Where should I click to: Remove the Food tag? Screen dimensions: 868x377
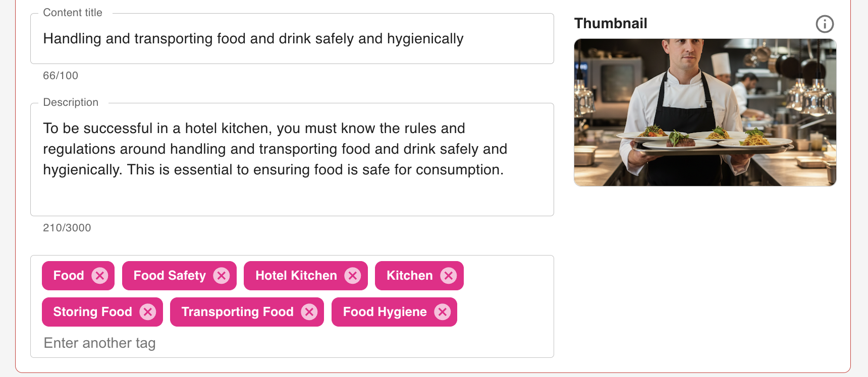point(100,276)
